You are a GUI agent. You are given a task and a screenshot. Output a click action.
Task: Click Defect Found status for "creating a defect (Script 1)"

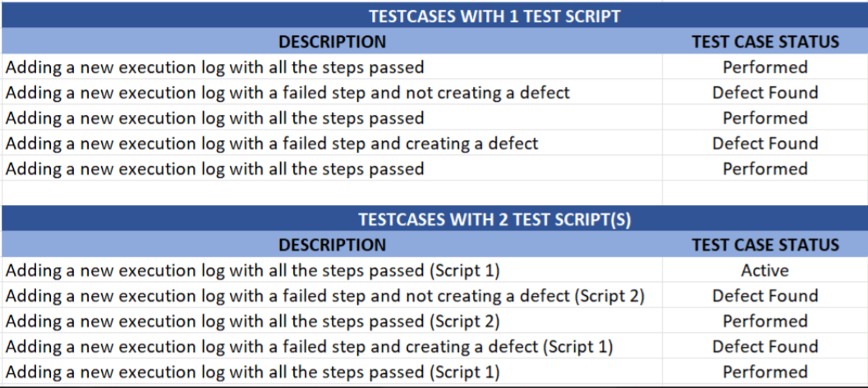click(x=765, y=346)
